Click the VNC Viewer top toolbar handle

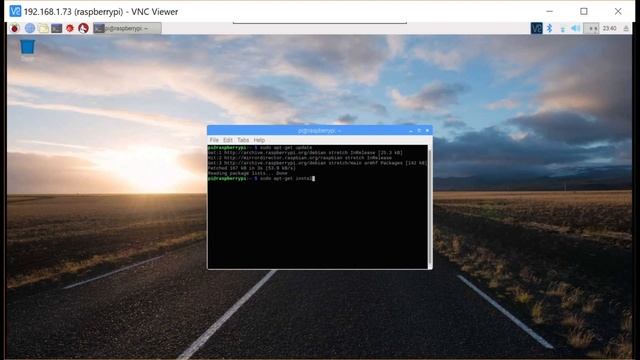click(320, 23)
